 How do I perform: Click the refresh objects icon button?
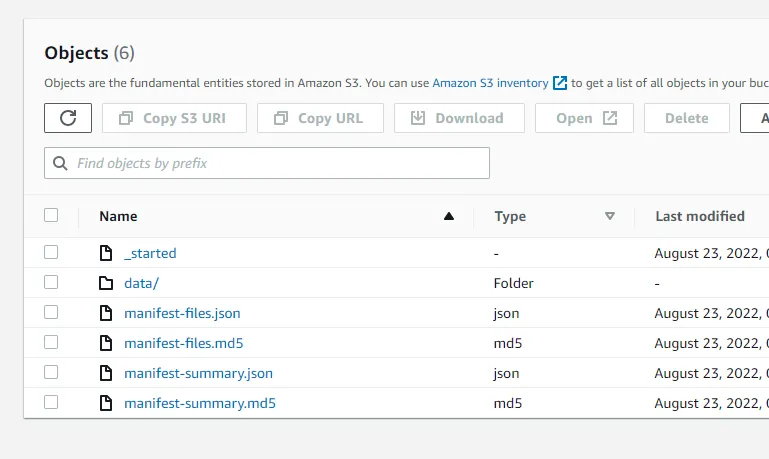tap(68, 118)
